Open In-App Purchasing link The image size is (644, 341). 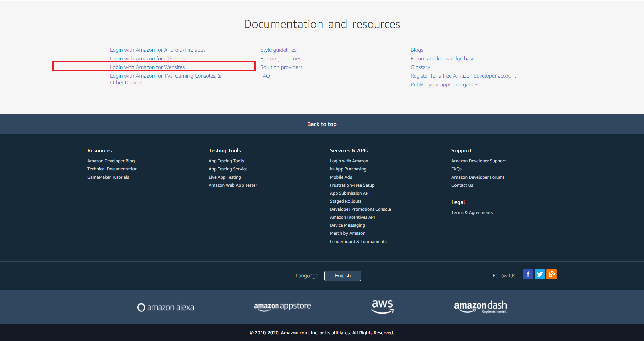pos(348,169)
